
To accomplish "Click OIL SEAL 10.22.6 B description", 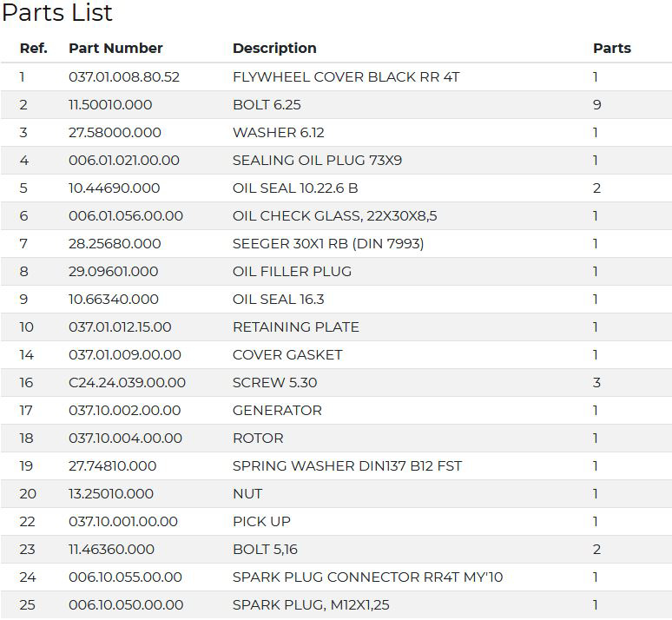I will 295,188.
